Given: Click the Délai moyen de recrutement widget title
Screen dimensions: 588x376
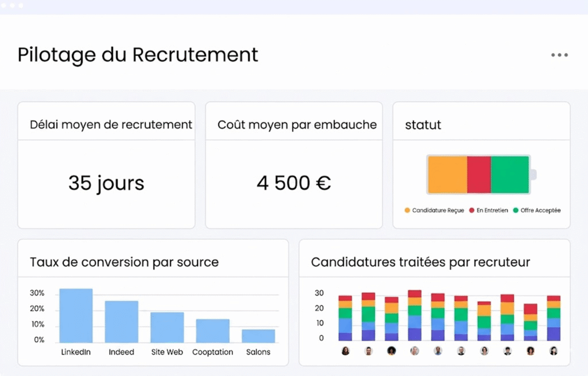Looking at the screenshot, I should 111,125.
